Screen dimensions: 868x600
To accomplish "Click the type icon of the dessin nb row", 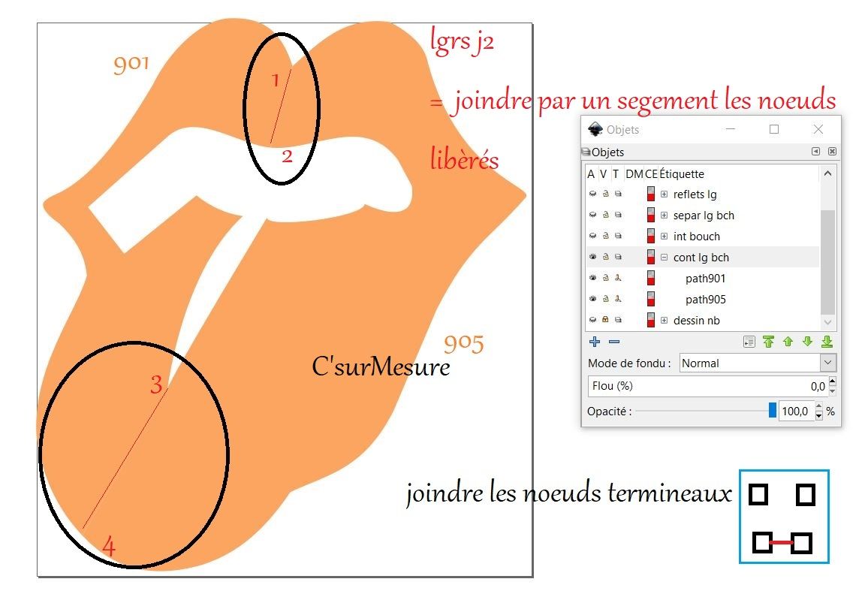I will [619, 320].
